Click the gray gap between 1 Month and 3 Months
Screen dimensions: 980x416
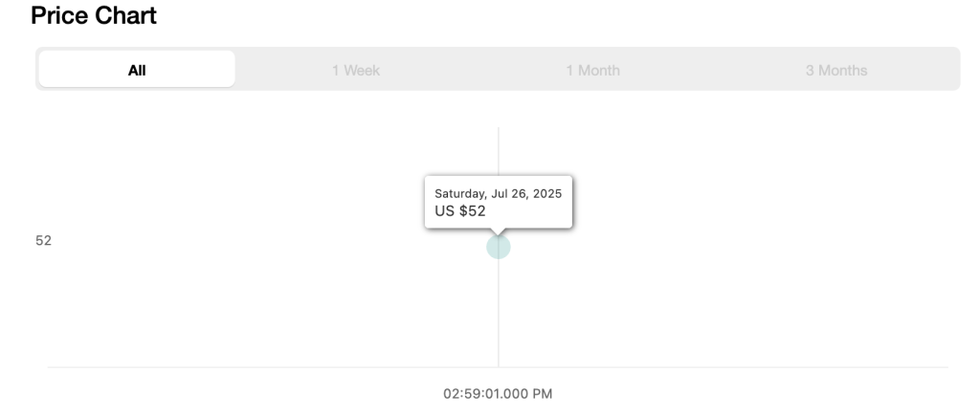[712, 70]
